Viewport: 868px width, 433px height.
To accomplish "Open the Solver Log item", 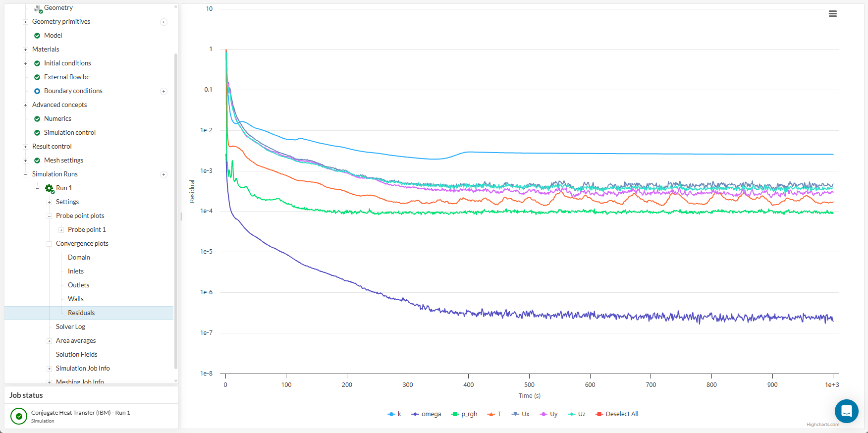I will tap(70, 327).
